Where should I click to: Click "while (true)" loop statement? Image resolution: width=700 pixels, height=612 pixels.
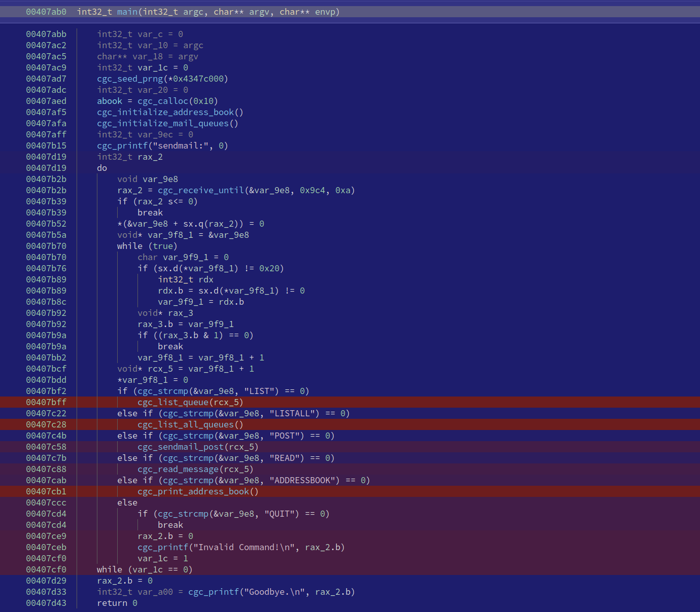148,246
